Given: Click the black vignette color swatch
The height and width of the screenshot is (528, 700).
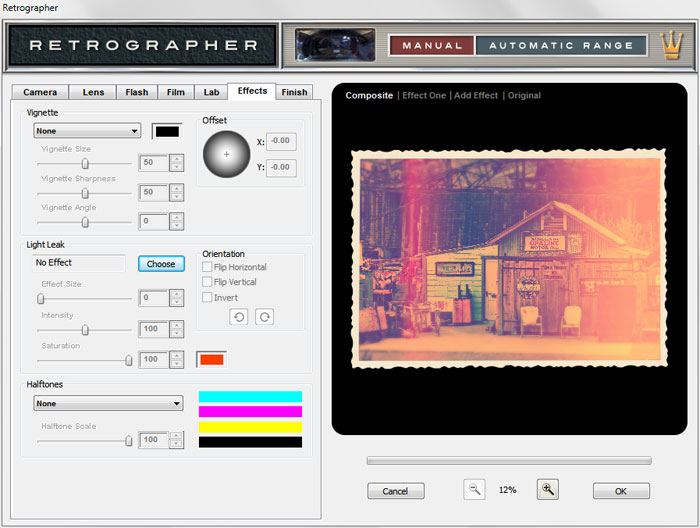Looking at the screenshot, I should tap(167, 131).
